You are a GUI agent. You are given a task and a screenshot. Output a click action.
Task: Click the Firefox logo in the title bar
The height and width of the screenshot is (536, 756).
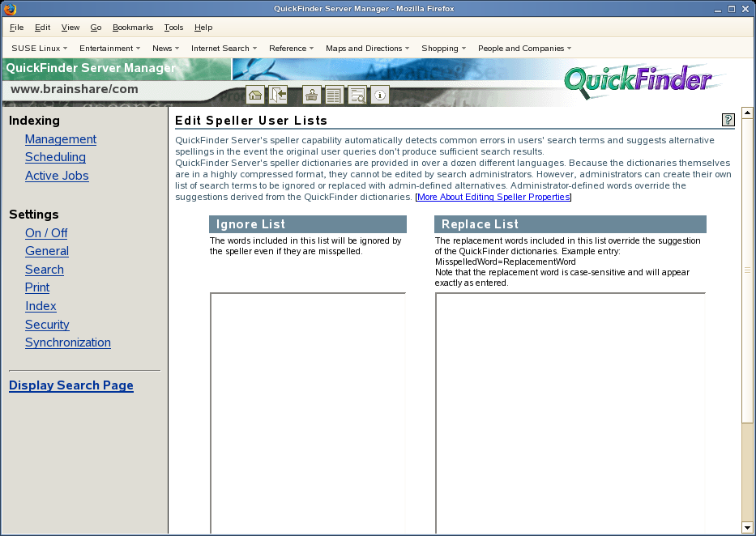(10, 9)
